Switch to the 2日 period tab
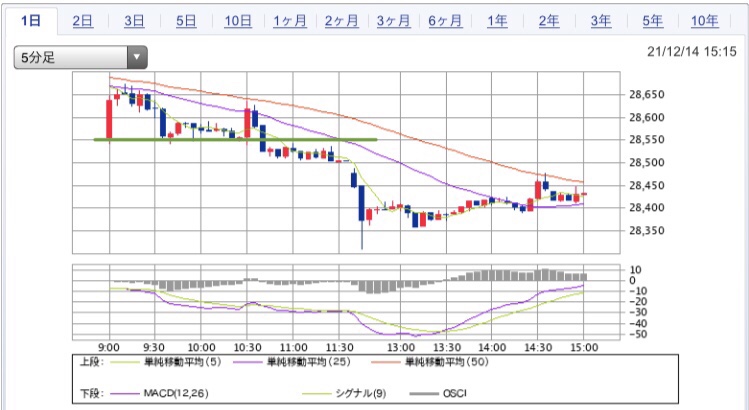749x410 pixels. tap(83, 21)
